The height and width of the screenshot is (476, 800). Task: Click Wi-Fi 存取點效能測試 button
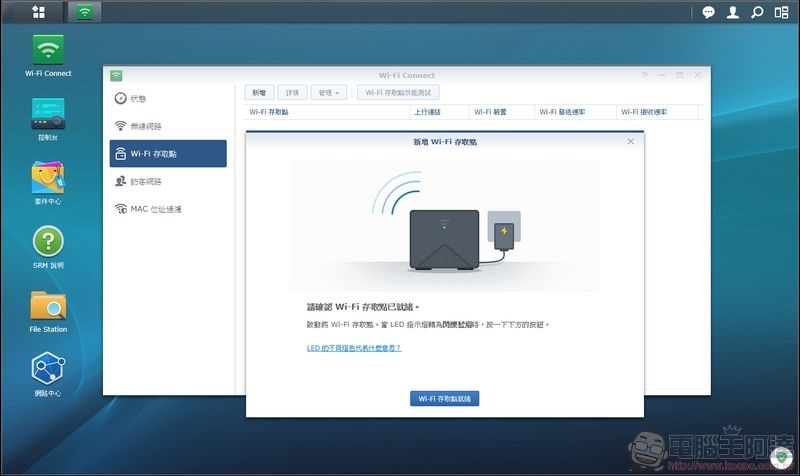[x=398, y=92]
